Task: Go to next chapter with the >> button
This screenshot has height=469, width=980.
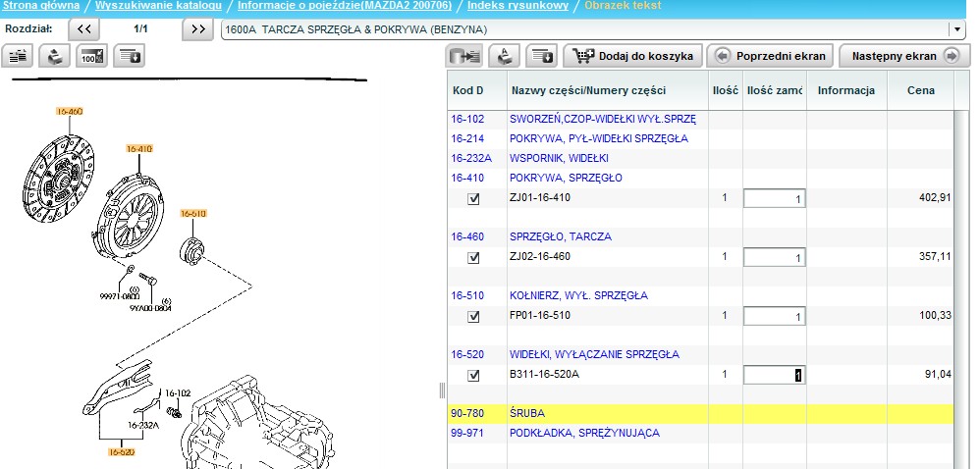Action: tap(198, 29)
